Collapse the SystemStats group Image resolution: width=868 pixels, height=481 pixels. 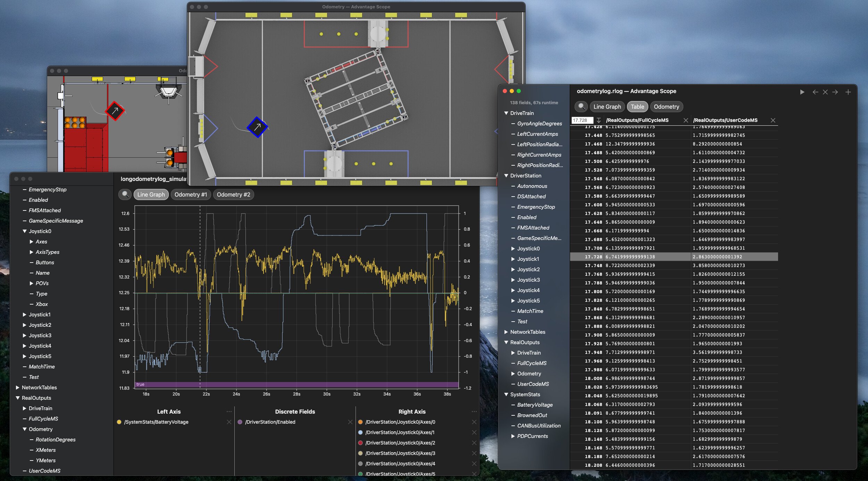click(x=506, y=395)
